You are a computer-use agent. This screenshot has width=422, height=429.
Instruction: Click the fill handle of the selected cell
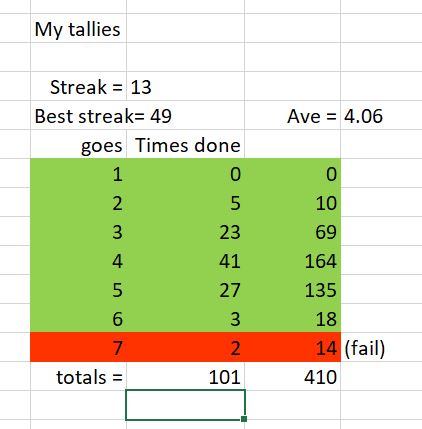click(244, 419)
